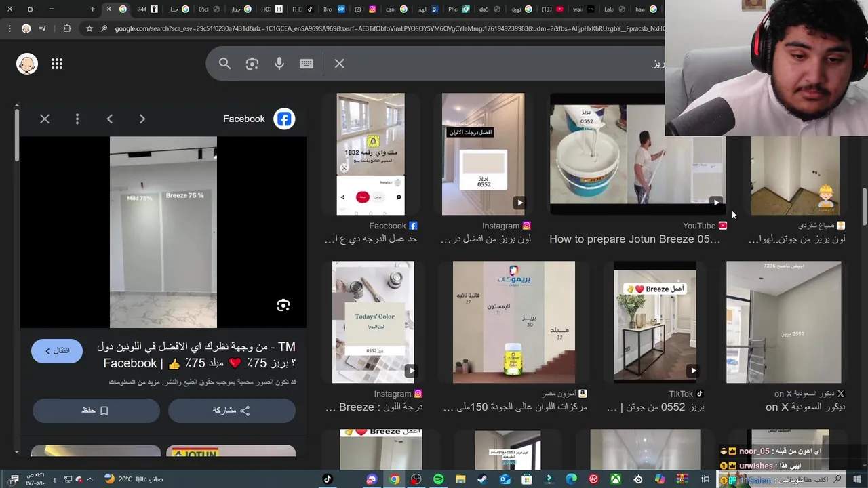The height and width of the screenshot is (488, 868).
Task: Clear the search query with the X
Action: [x=340, y=64]
